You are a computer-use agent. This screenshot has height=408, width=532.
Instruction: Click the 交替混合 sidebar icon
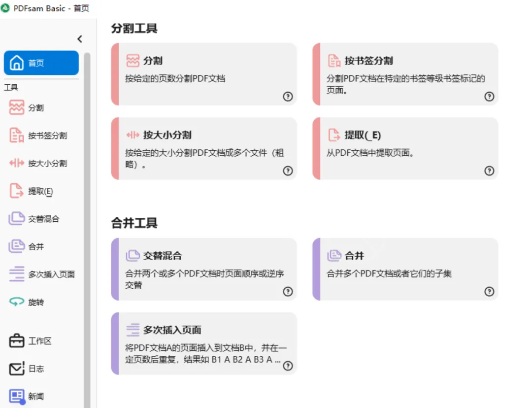(17, 219)
